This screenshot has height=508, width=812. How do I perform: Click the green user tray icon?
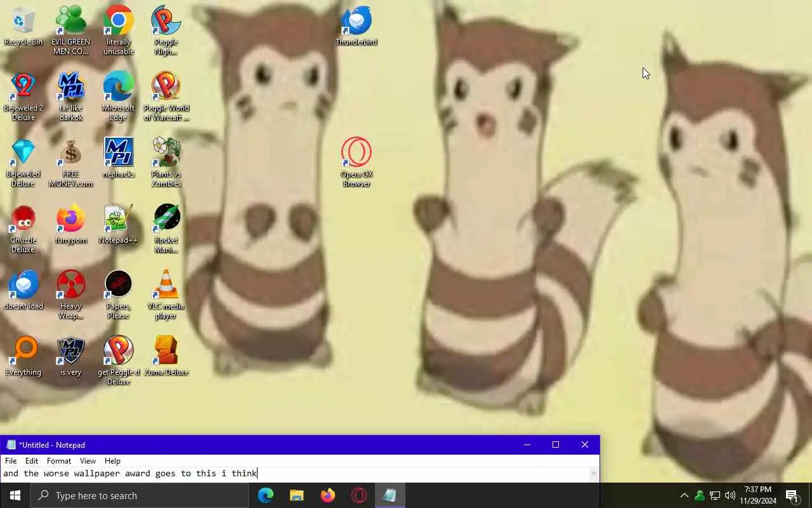[x=700, y=495]
